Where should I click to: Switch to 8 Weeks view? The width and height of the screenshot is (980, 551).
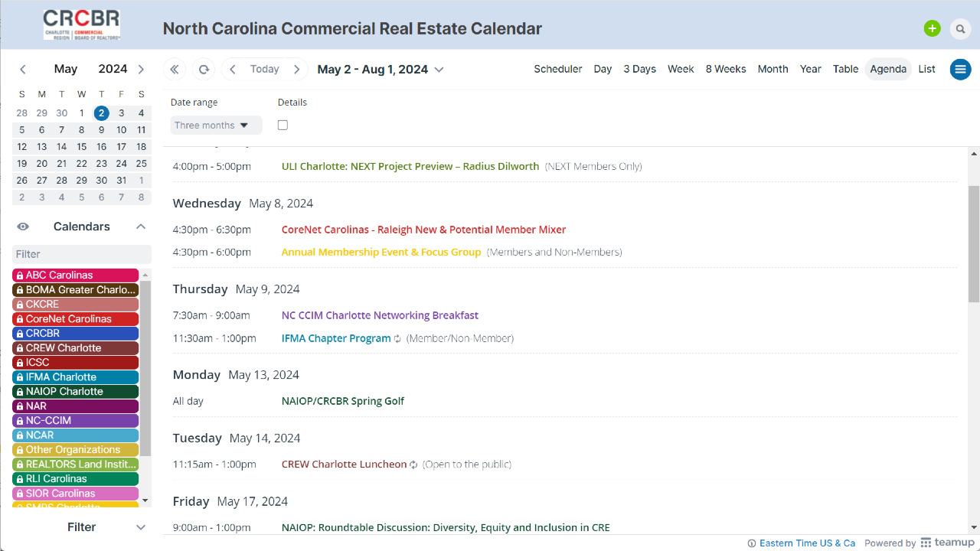coord(726,69)
